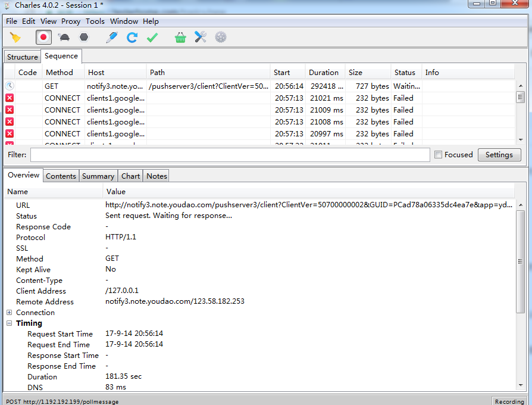
Task: Click the error icon of the 21009 ms row
Action: (x=10, y=110)
